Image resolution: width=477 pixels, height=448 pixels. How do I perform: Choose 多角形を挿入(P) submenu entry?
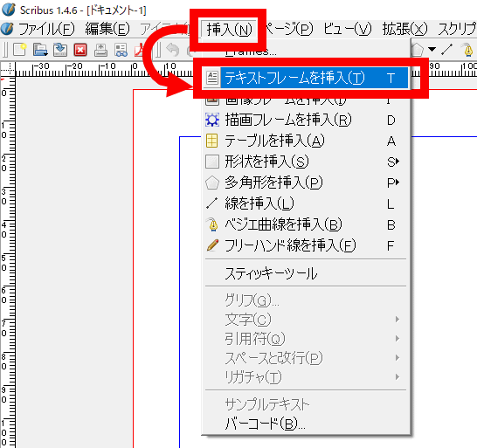point(306,183)
